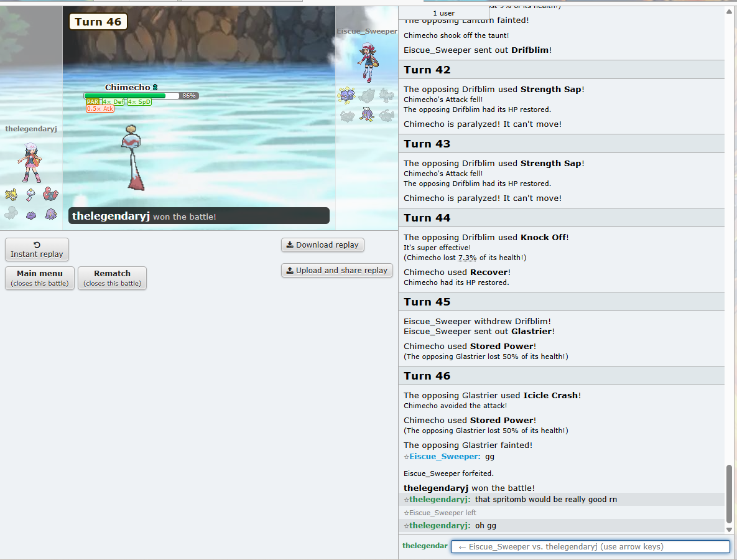Click the Chimecho sprite on the battlefield
The height and width of the screenshot is (560, 737).
[133, 158]
